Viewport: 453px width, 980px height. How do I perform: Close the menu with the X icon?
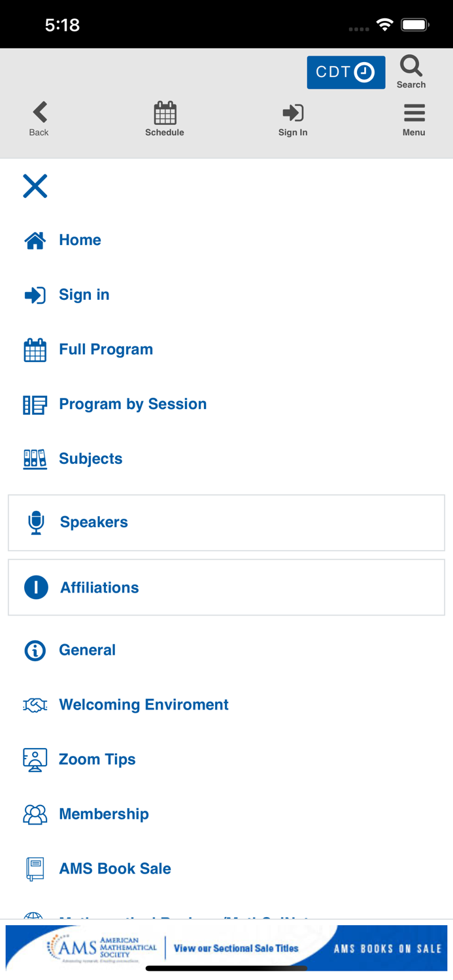tap(35, 186)
